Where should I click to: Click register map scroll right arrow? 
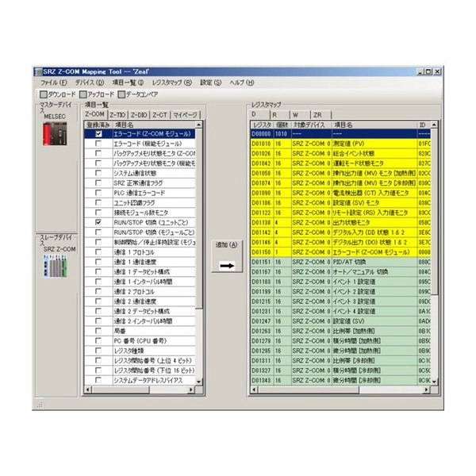click(427, 390)
